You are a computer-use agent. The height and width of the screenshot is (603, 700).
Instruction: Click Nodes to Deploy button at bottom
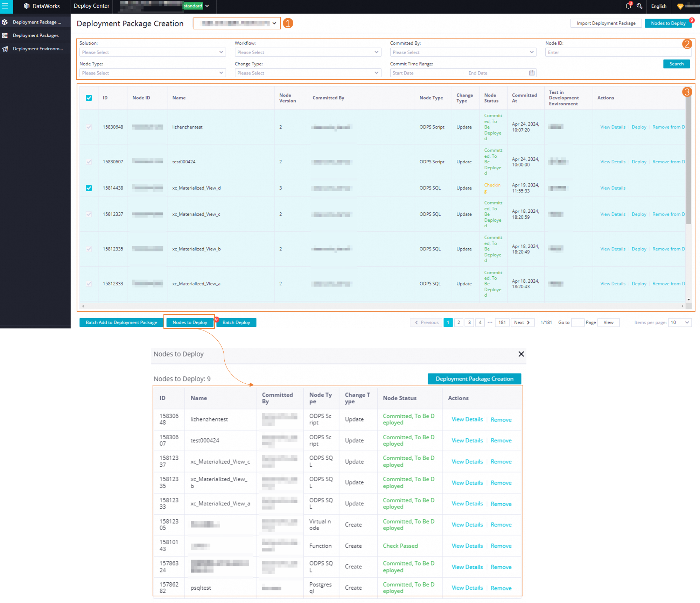click(189, 322)
